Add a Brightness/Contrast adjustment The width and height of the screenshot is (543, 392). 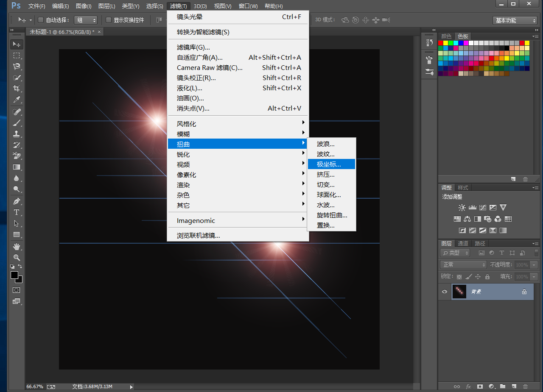click(462, 208)
